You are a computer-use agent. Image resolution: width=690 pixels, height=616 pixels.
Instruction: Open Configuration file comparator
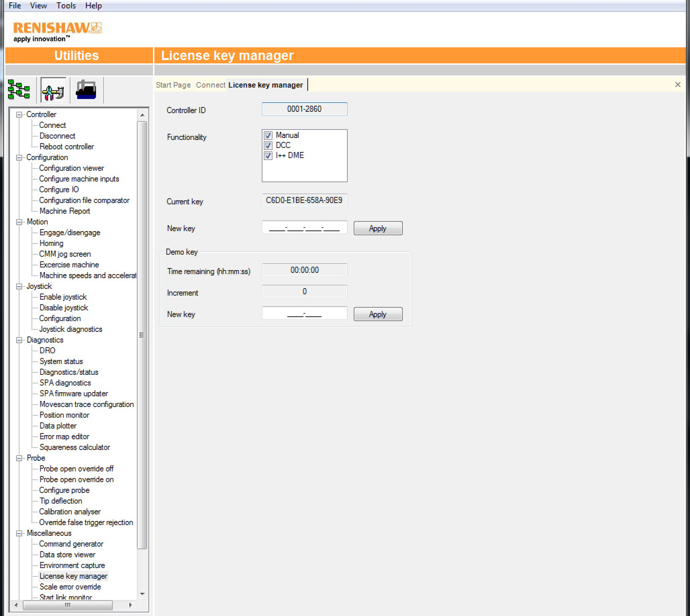pyautogui.click(x=84, y=201)
